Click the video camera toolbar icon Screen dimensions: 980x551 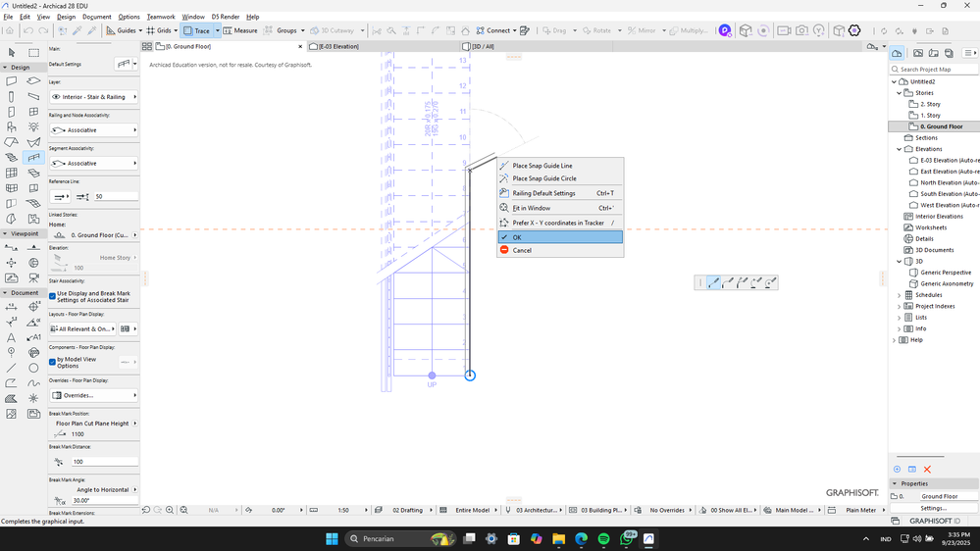pos(784,30)
